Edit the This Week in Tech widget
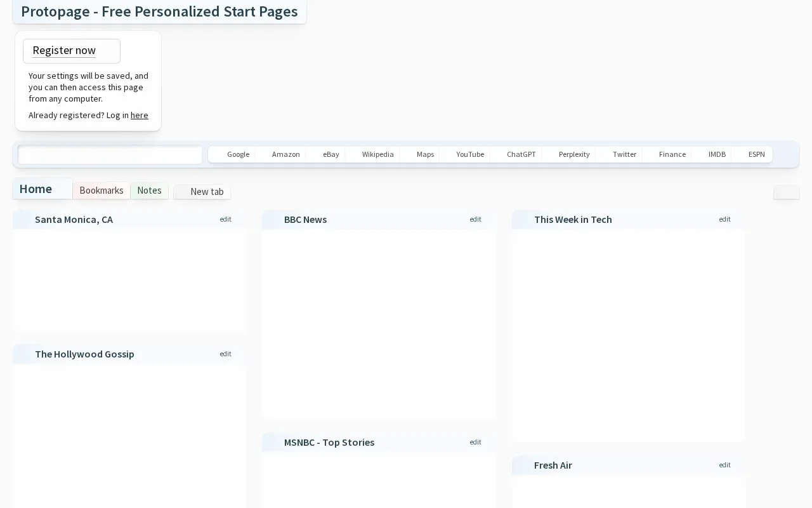Viewport: 812px width, 508px height. pyautogui.click(x=725, y=219)
